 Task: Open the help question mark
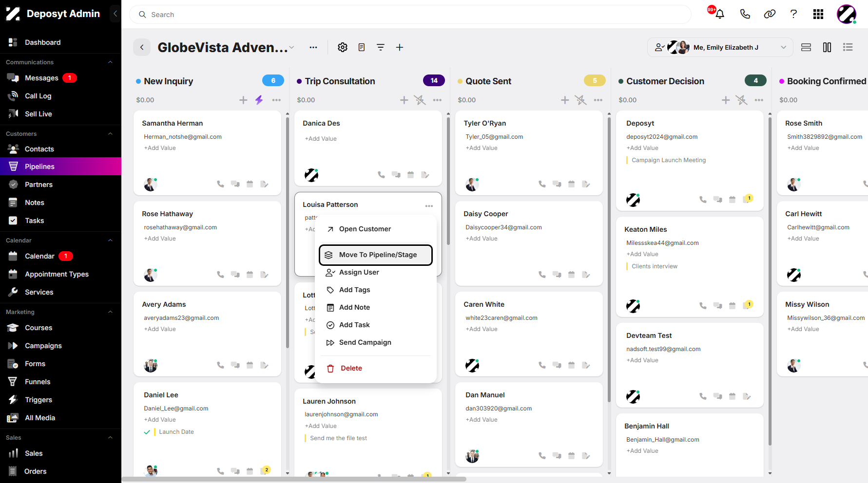[x=793, y=14]
